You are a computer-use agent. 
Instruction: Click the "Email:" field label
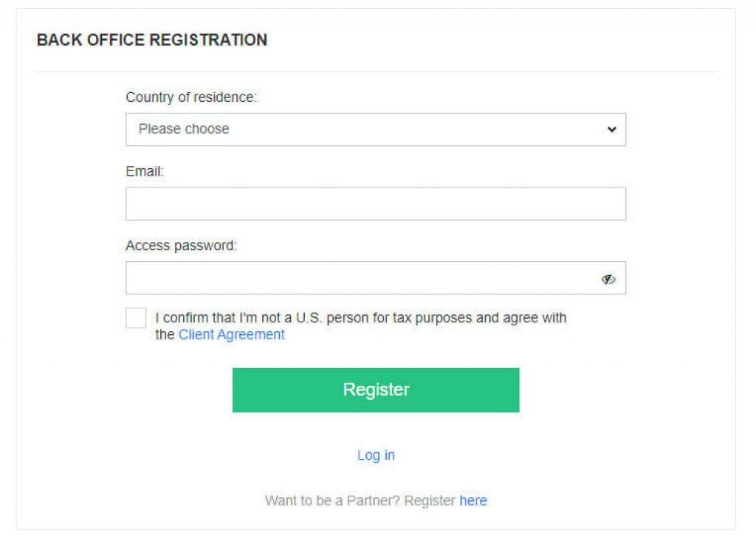[145, 171]
